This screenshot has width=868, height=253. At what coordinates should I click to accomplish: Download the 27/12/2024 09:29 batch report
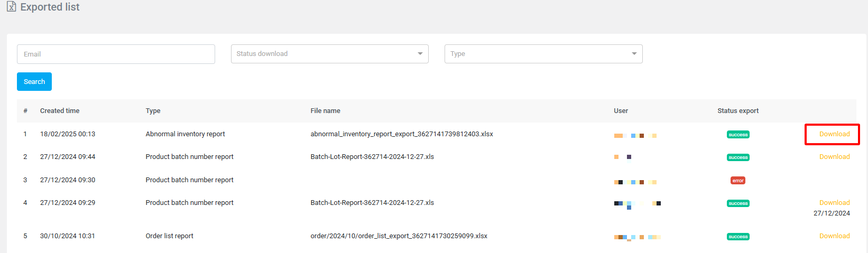(x=834, y=203)
